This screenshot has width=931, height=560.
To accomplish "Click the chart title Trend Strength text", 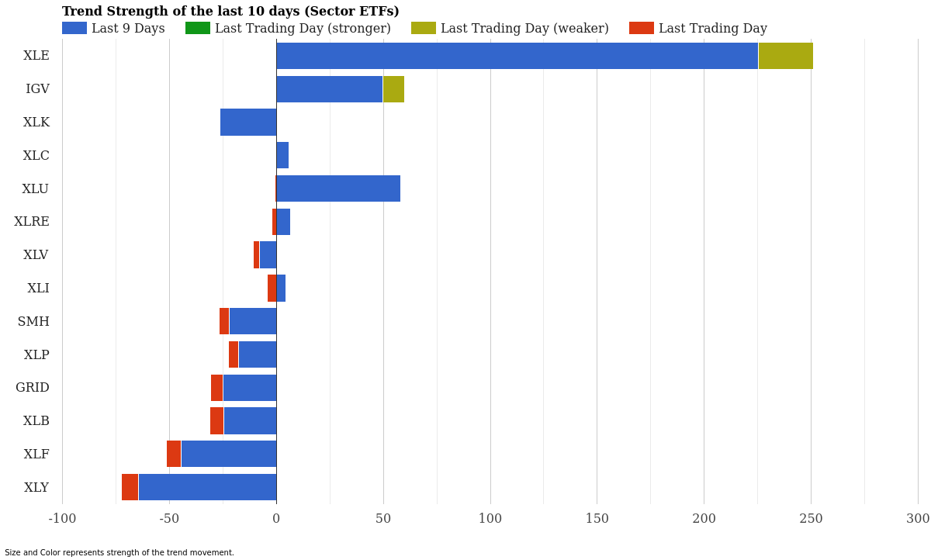I will (230, 12).
